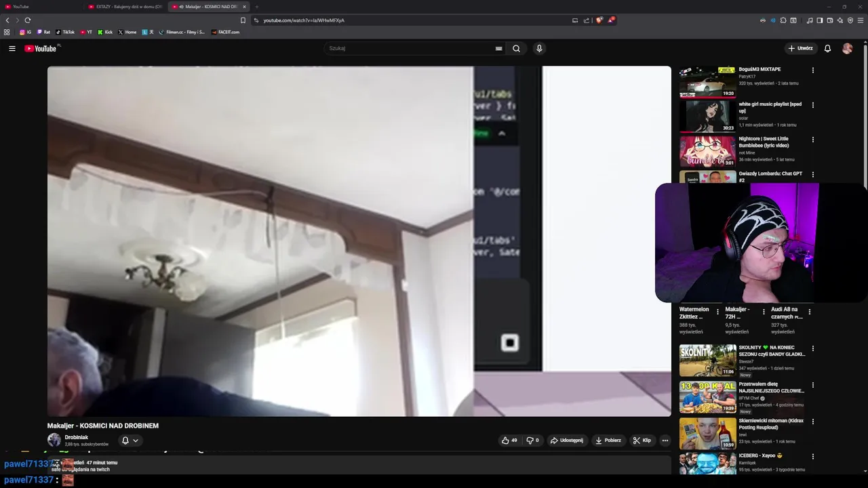Open media control music note icon
The height and width of the screenshot is (488, 868).
(x=809, y=20)
